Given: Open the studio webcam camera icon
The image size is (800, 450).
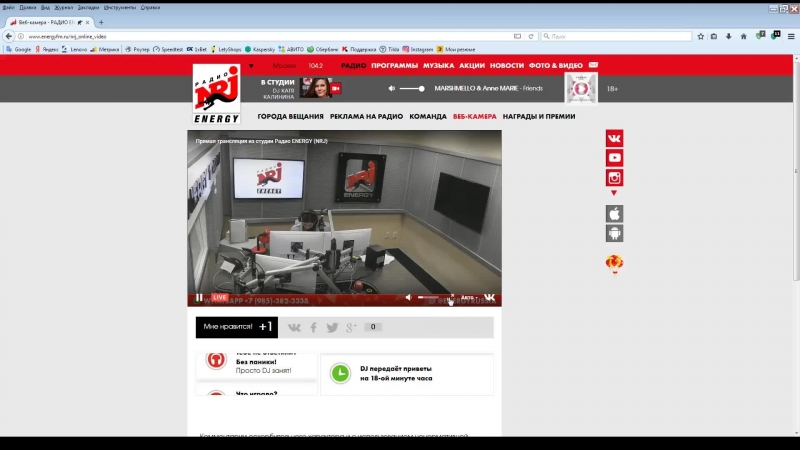Looking at the screenshot, I should pos(336,88).
